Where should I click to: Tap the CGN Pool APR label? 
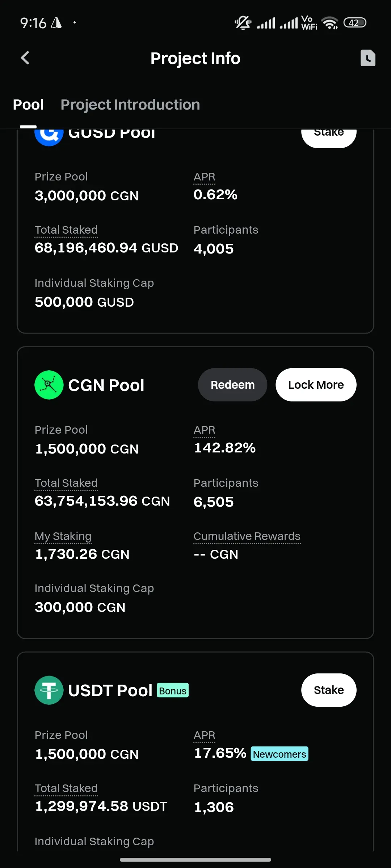[x=205, y=430]
